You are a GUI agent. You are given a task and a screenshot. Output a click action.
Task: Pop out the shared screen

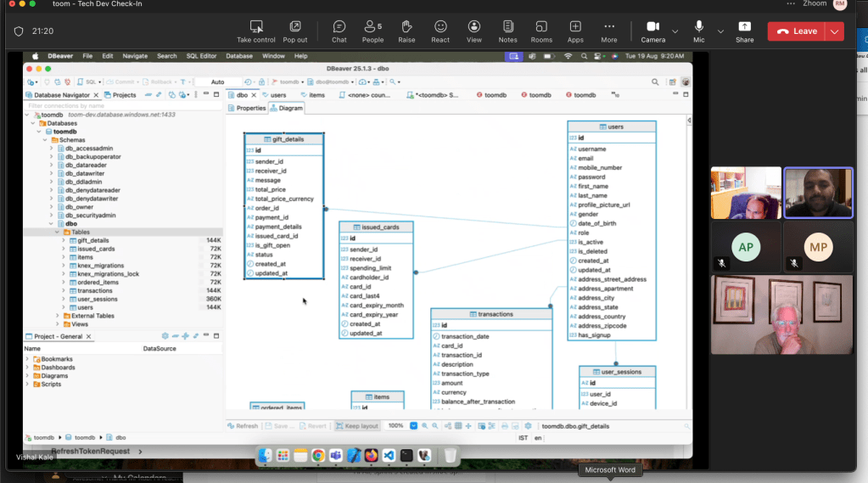tap(295, 31)
